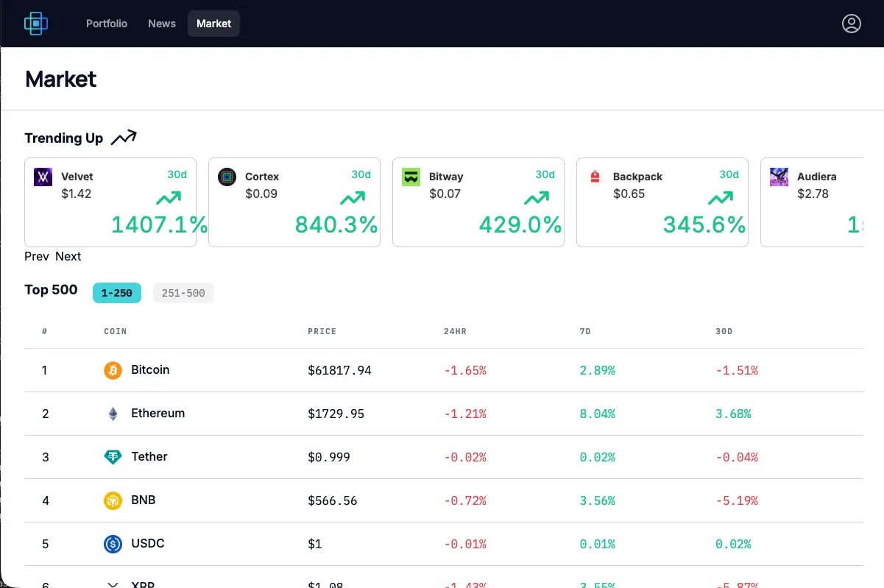Click Bitcoin 7D change 2.89%
884x588 pixels.
pos(598,370)
